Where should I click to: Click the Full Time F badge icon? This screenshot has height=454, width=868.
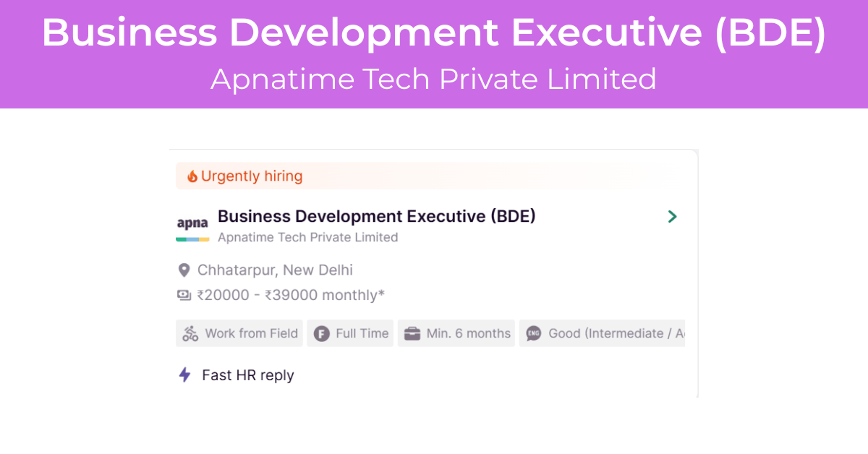tap(322, 333)
